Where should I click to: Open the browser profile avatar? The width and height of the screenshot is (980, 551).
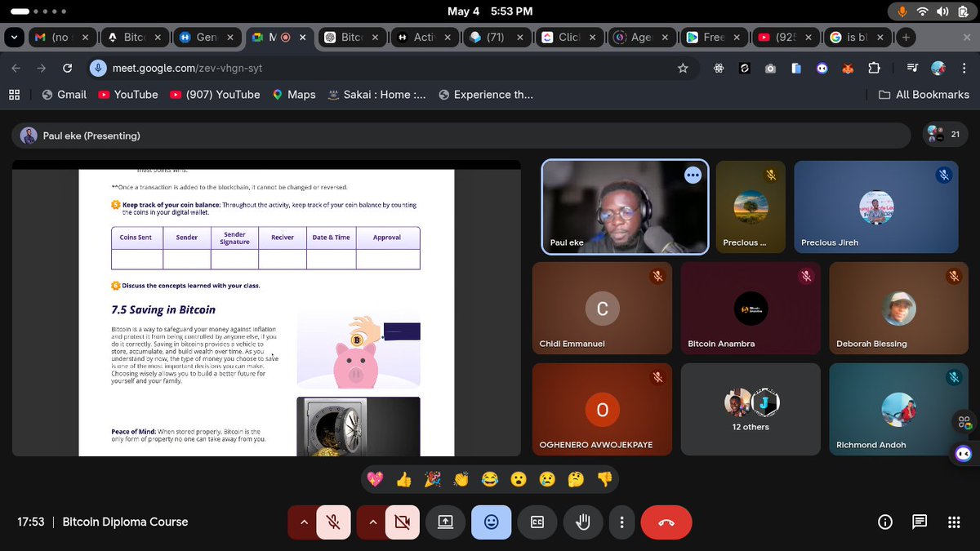[x=939, y=69]
